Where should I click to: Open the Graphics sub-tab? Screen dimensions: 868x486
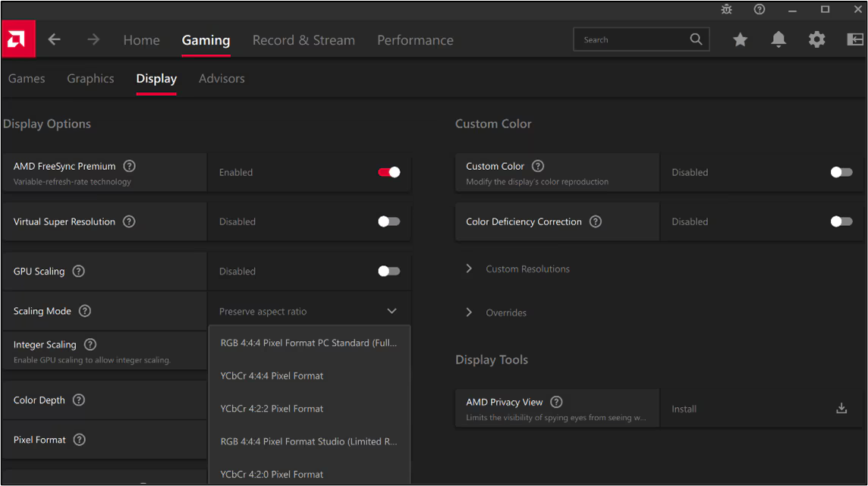tap(90, 79)
